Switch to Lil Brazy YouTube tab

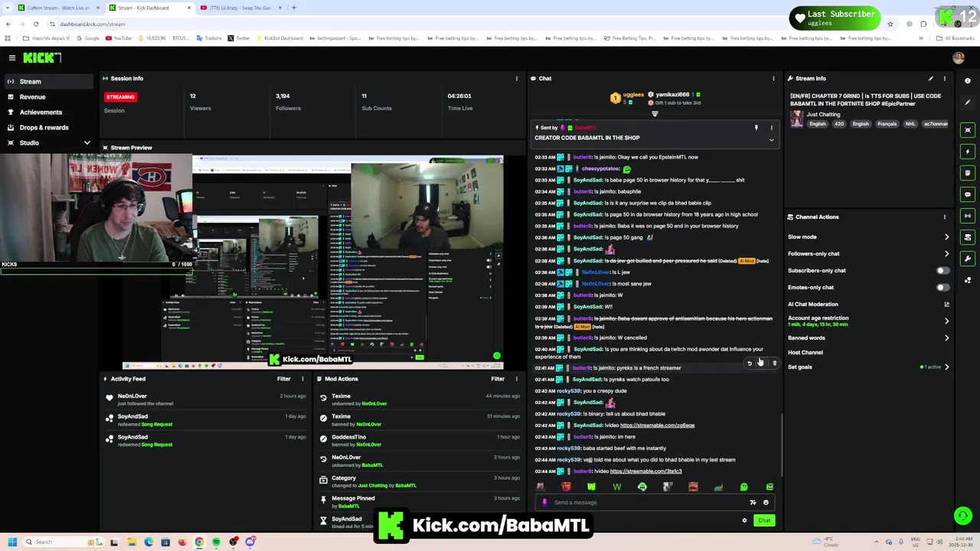coord(241,8)
